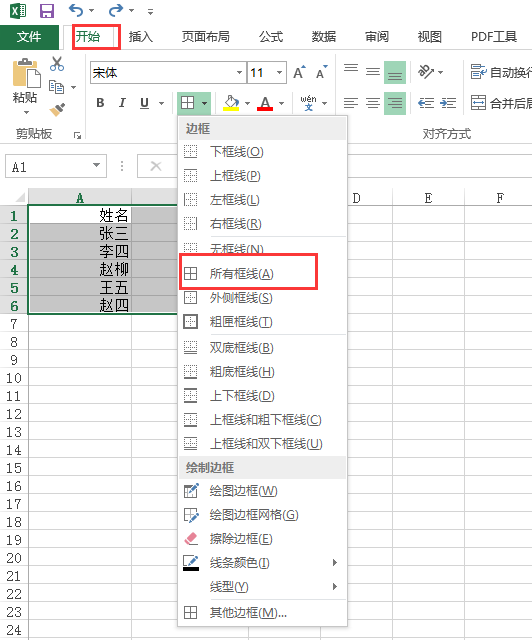
Task: Click the Undo arrow icon
Action: pyautogui.click(x=76, y=10)
